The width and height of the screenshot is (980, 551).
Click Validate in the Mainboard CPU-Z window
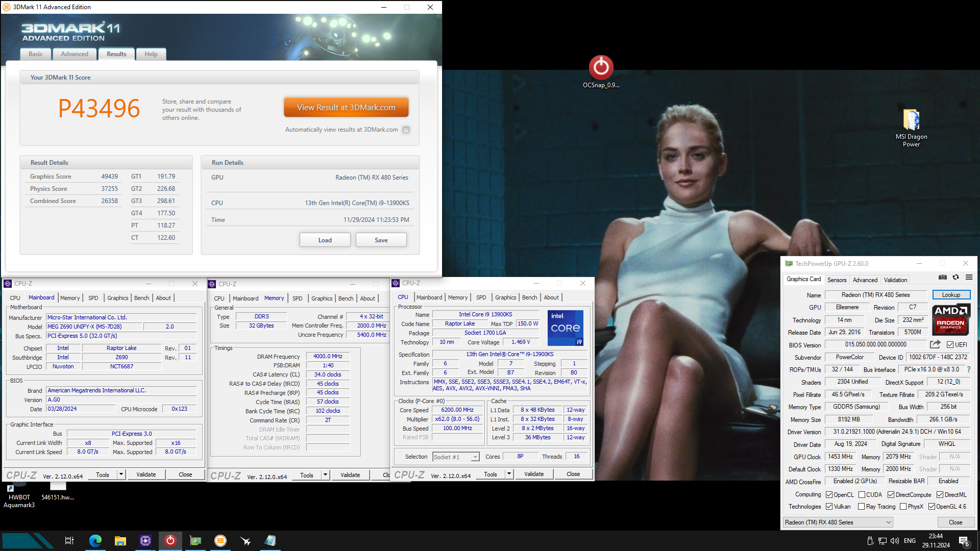(146, 474)
